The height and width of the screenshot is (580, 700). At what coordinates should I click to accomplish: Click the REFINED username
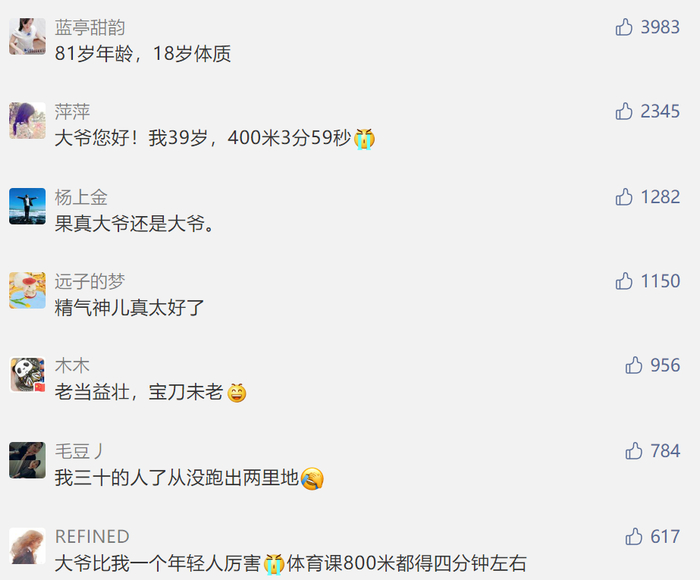[x=92, y=537]
